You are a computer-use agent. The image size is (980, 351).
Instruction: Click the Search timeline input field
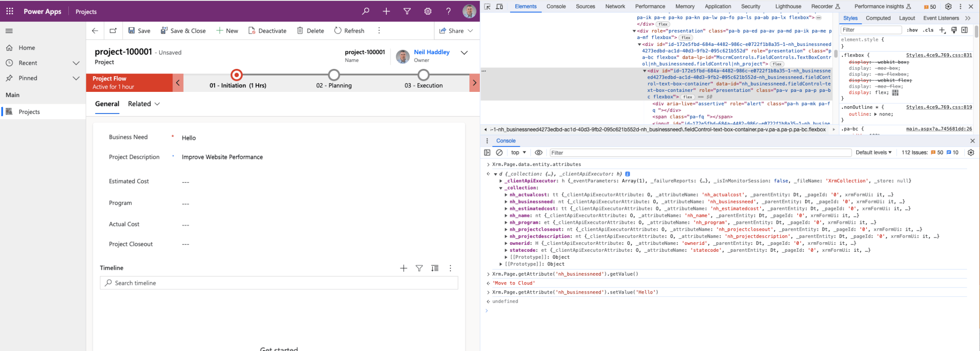(279, 283)
